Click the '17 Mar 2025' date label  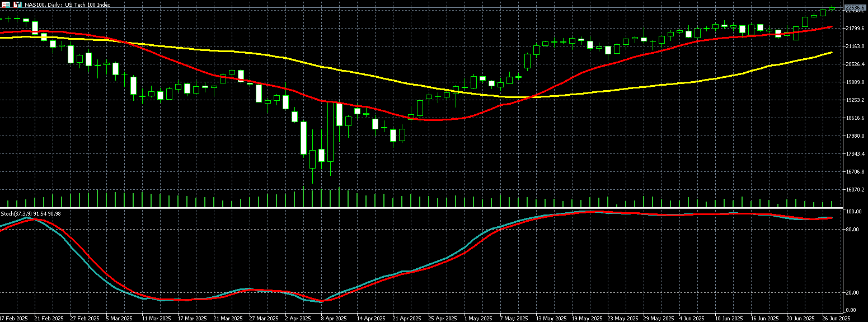(x=193, y=318)
